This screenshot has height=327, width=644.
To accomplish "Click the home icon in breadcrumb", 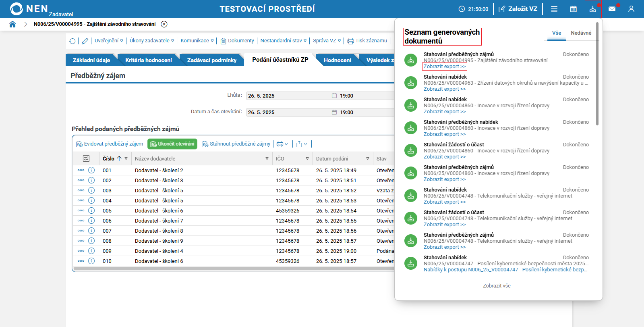I will [12, 24].
